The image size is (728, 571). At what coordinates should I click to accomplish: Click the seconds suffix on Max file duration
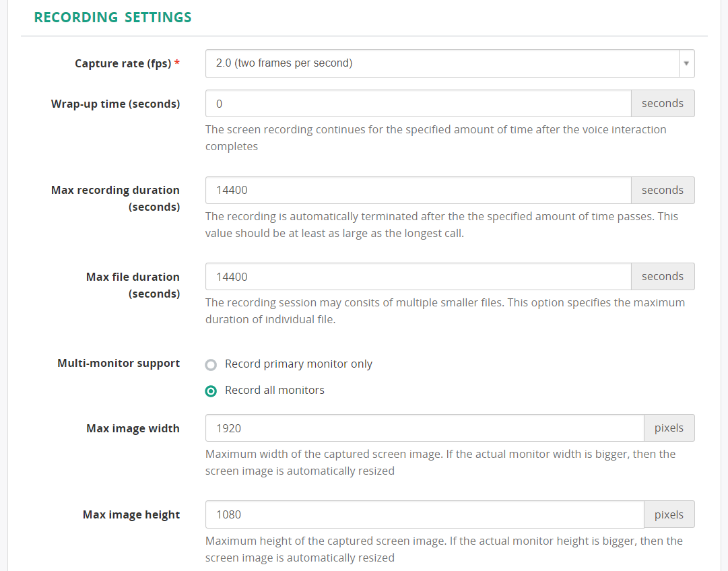[x=662, y=276]
